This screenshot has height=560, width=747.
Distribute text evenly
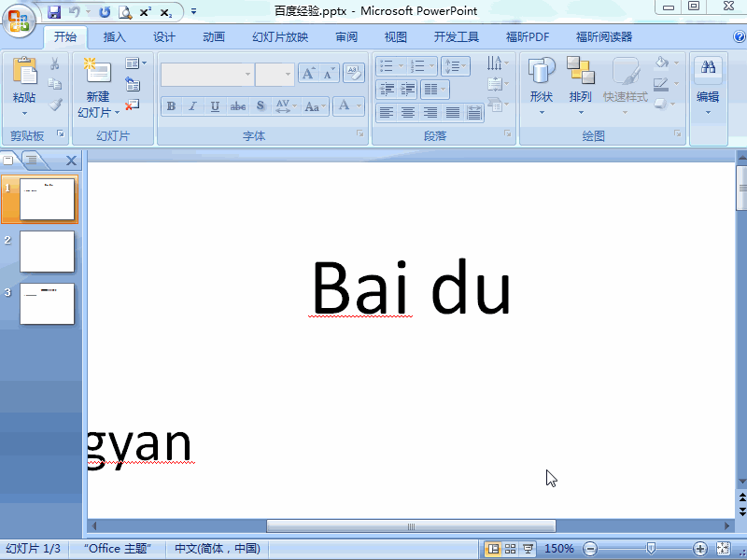[474, 113]
